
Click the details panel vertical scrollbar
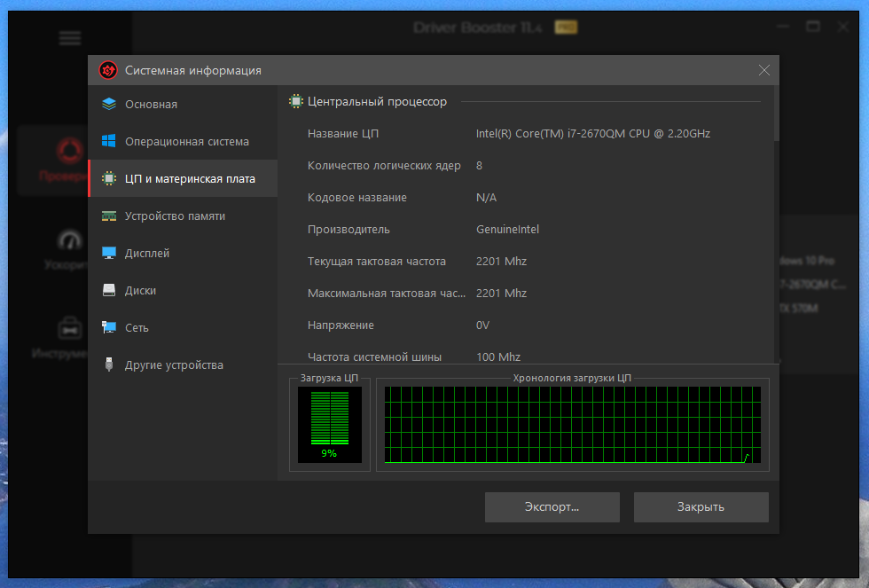click(777, 114)
